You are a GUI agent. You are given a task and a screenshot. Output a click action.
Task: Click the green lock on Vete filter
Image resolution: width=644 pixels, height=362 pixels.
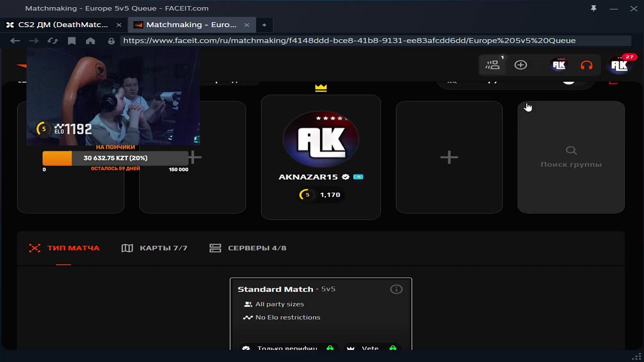(x=393, y=348)
